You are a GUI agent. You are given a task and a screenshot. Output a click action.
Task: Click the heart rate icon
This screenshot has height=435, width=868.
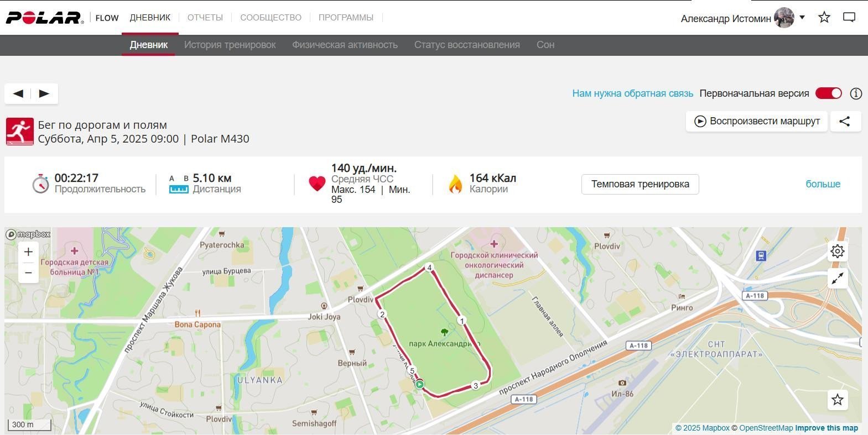point(317,184)
